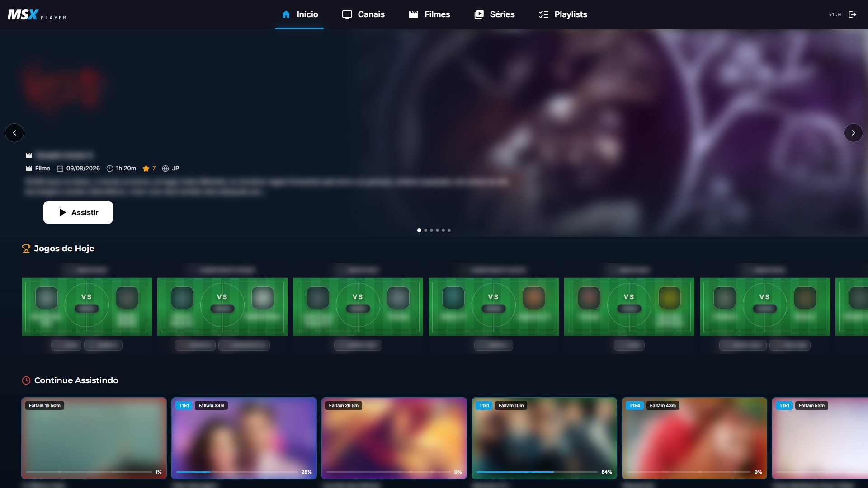Screen dimensions: 868x488
Task: Resume the card with Faltam 33m
Action: tap(244, 438)
